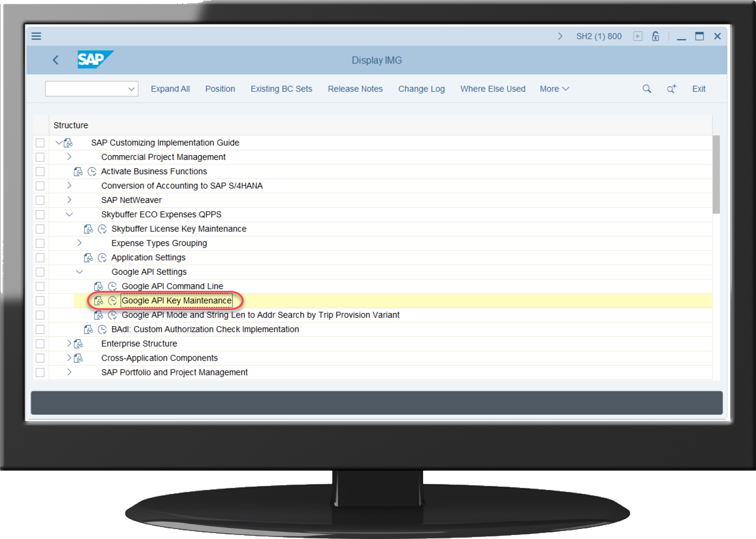Viewport: 756px width, 539px height.
Task: Go back using the back arrow
Action: (x=56, y=60)
